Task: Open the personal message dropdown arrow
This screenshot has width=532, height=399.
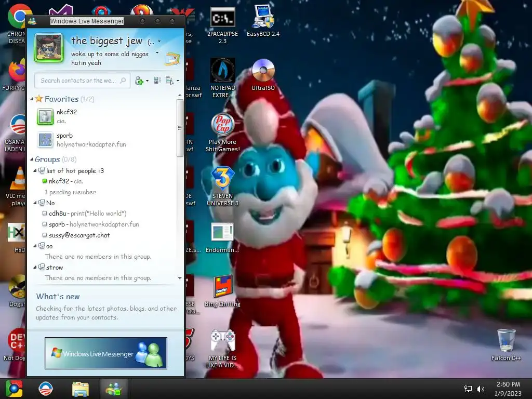Action: (x=157, y=52)
